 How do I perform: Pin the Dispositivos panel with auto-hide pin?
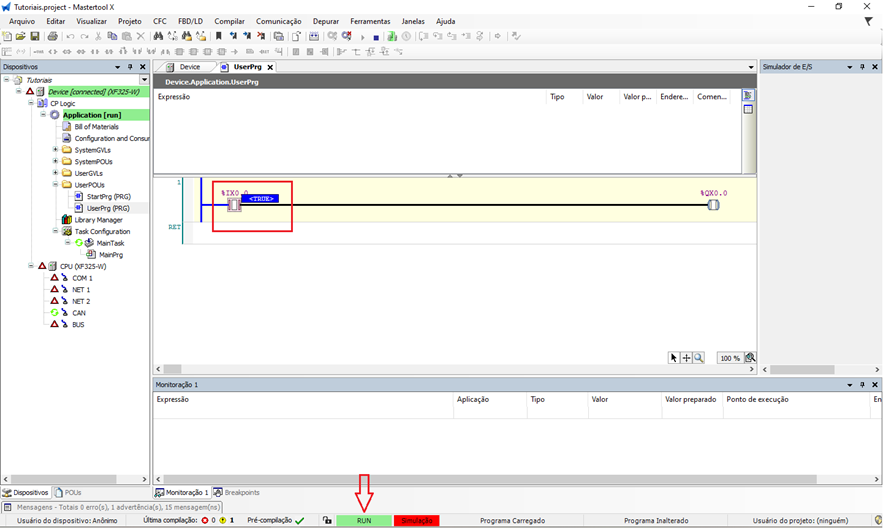coord(131,67)
